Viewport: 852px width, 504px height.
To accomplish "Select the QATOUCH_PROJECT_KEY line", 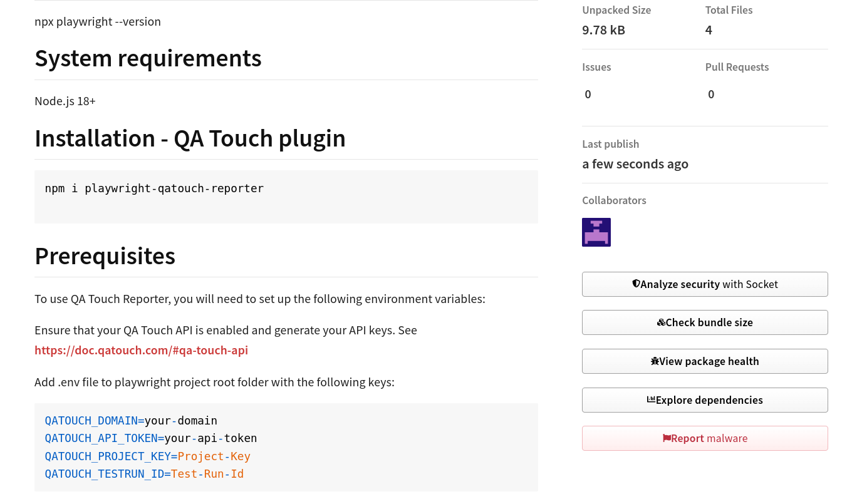I will tap(147, 456).
